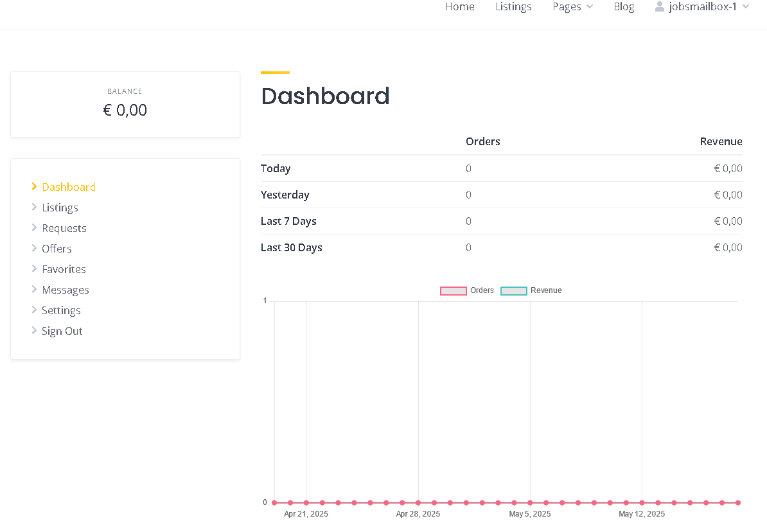
Task: Open the Settings sidebar link
Action: tap(61, 310)
